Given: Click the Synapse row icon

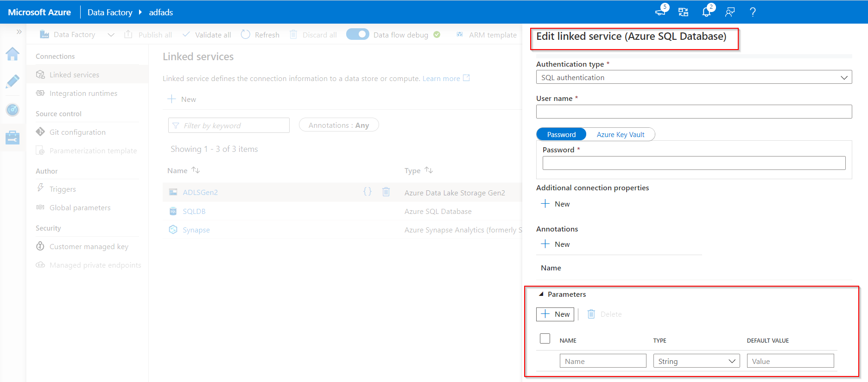Looking at the screenshot, I should [173, 230].
